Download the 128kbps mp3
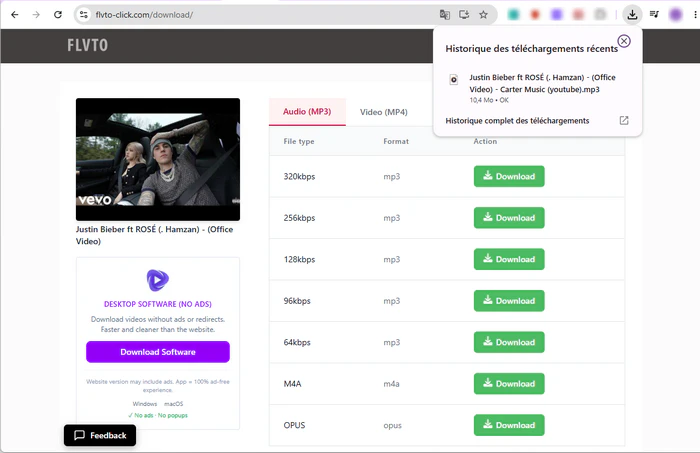Viewport: 700px width, 453px height. [x=509, y=259]
